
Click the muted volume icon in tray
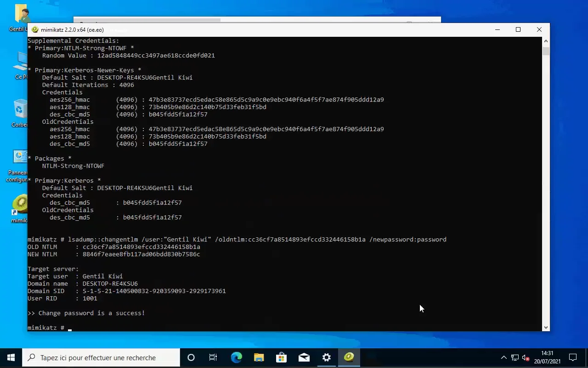click(x=526, y=358)
